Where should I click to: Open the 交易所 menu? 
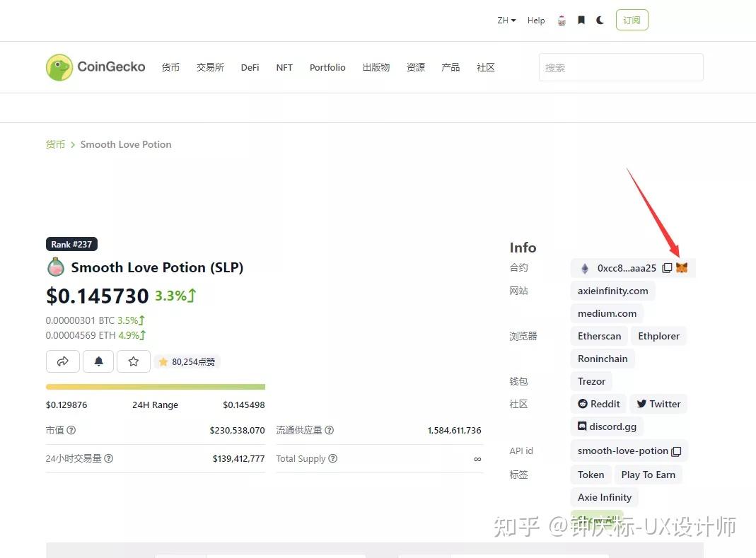[x=210, y=67]
